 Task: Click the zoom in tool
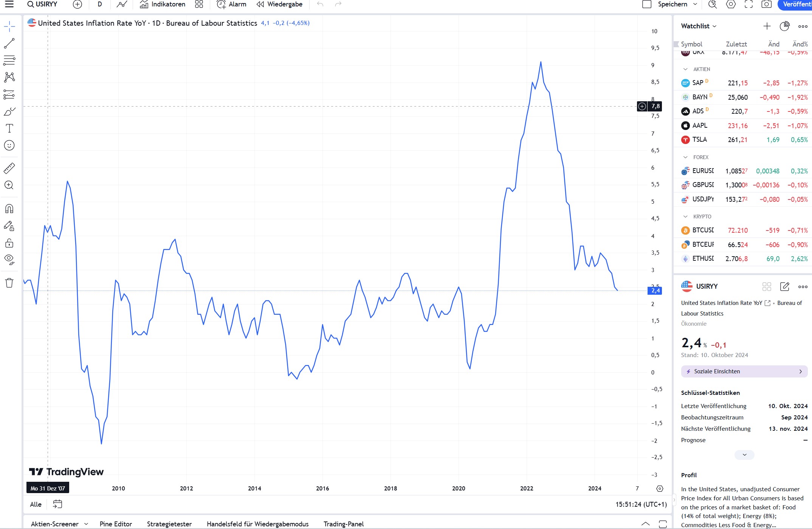pos(9,185)
